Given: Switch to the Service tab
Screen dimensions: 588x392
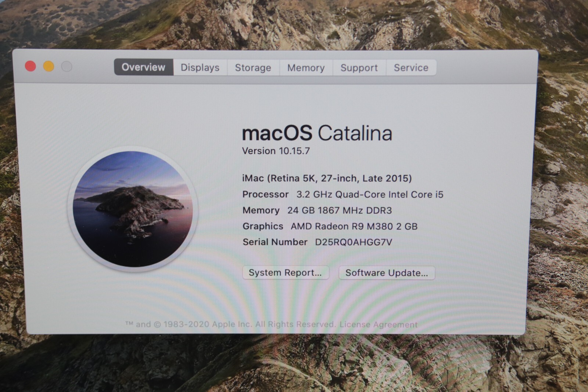Looking at the screenshot, I should 411,68.
